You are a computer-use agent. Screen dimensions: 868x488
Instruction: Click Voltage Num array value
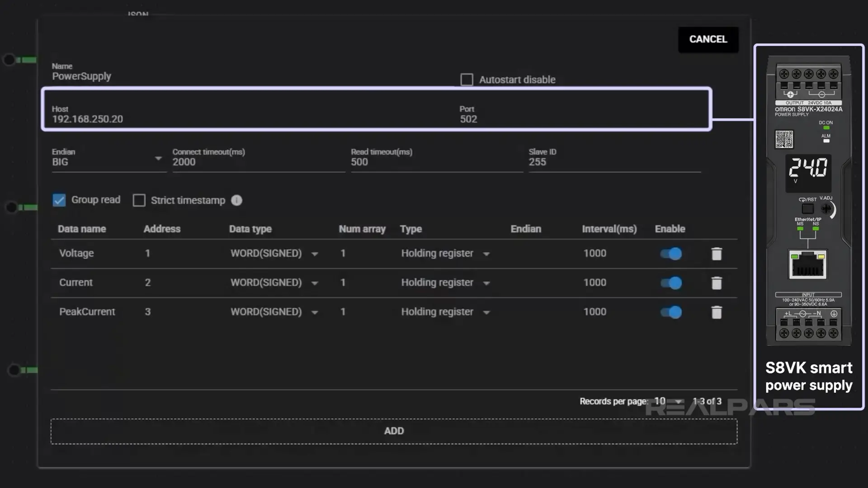(x=343, y=253)
